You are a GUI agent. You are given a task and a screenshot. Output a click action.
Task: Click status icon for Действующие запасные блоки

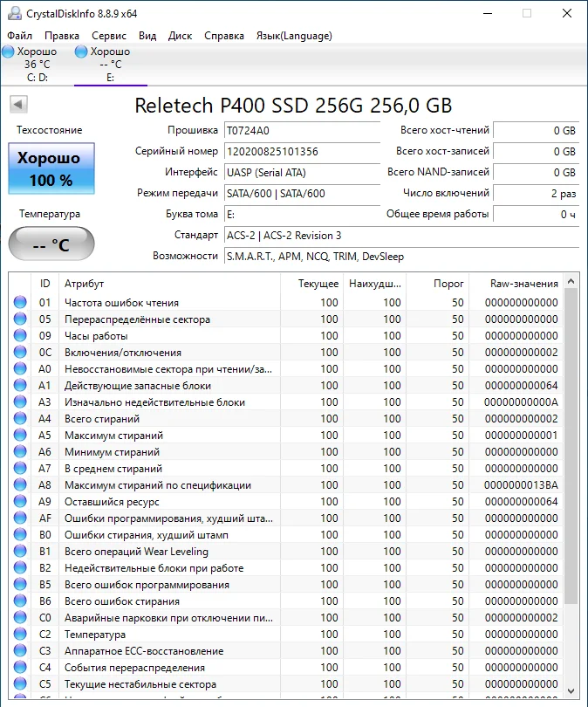click(20, 385)
